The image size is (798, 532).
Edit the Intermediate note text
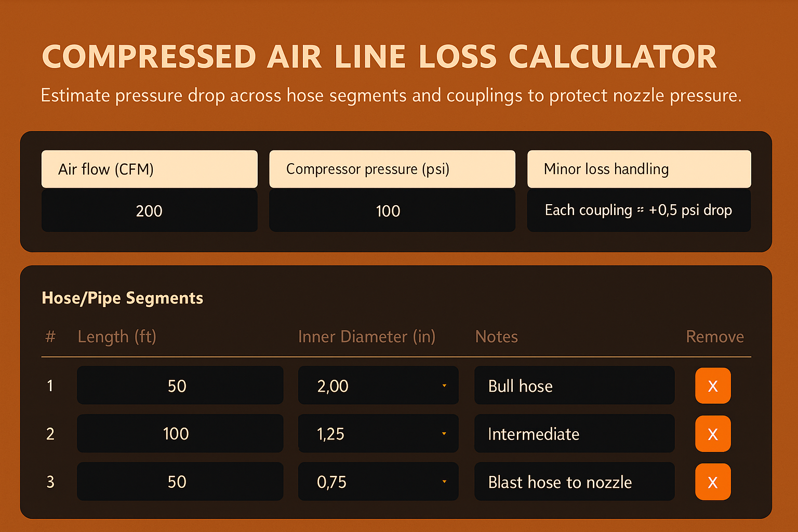pos(574,433)
